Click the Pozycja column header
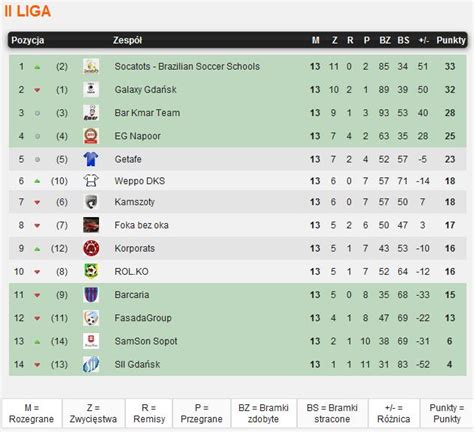 (28, 40)
